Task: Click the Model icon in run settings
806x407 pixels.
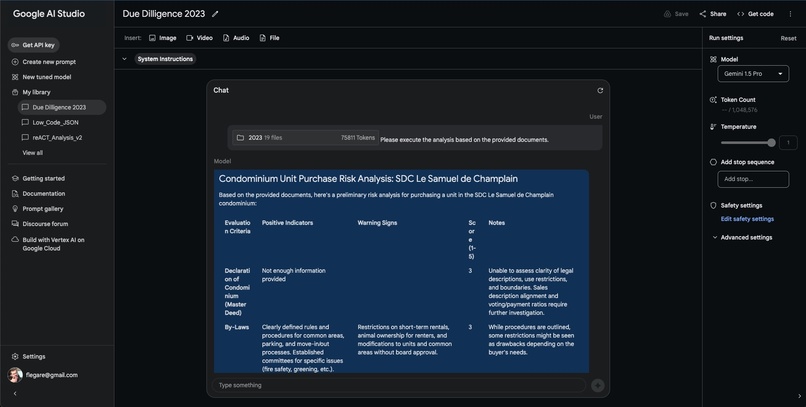Action: pyautogui.click(x=713, y=60)
